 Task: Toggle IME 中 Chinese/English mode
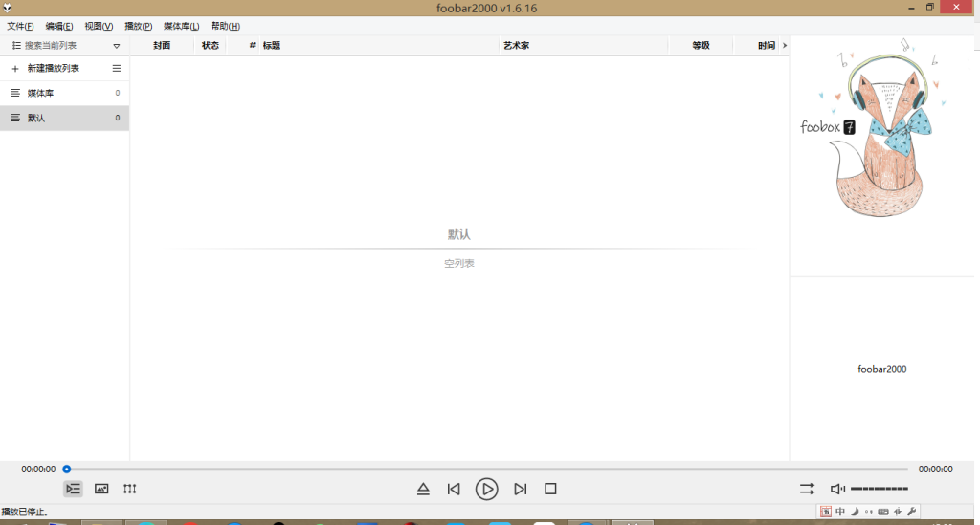point(840,512)
